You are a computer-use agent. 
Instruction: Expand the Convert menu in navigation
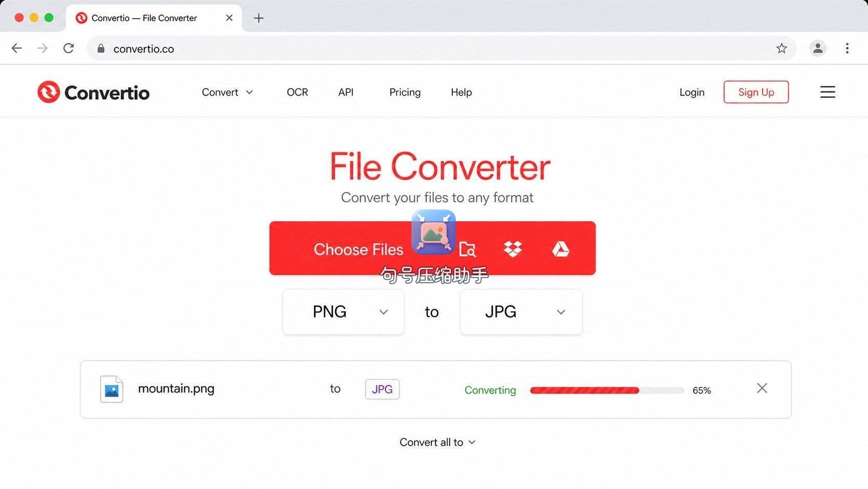[227, 92]
